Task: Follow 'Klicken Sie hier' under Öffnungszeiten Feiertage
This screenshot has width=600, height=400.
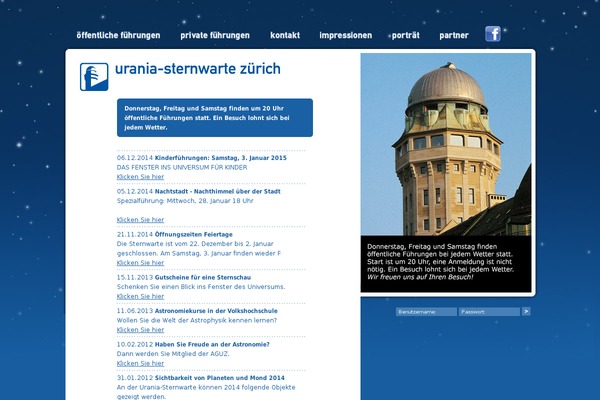Action: tap(140, 263)
